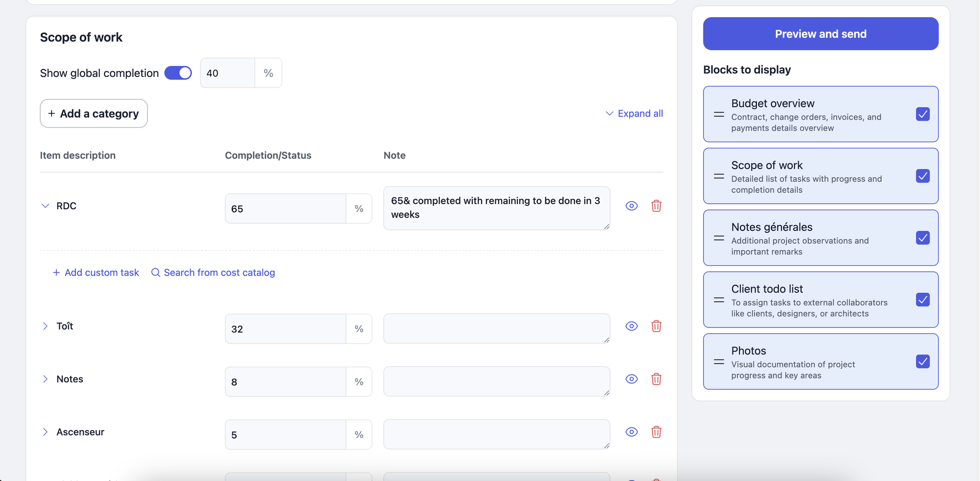Uncheck the Scope of work block checkbox
Screen dimensions: 980x481
pyautogui.click(x=923, y=176)
